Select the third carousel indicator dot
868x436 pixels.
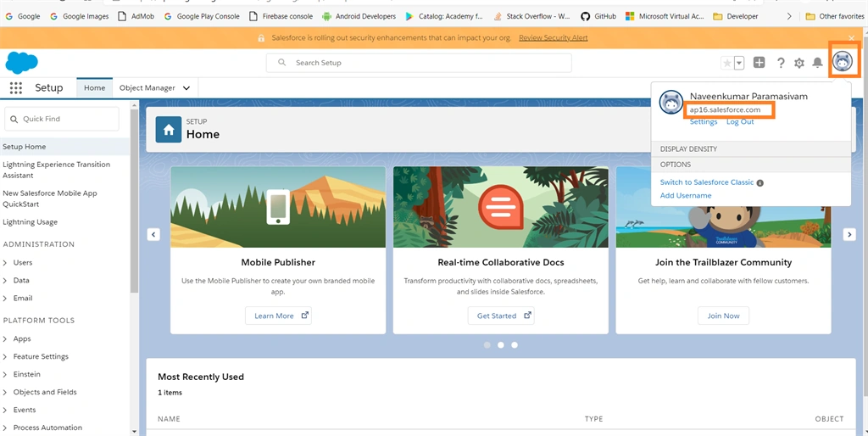pos(515,344)
